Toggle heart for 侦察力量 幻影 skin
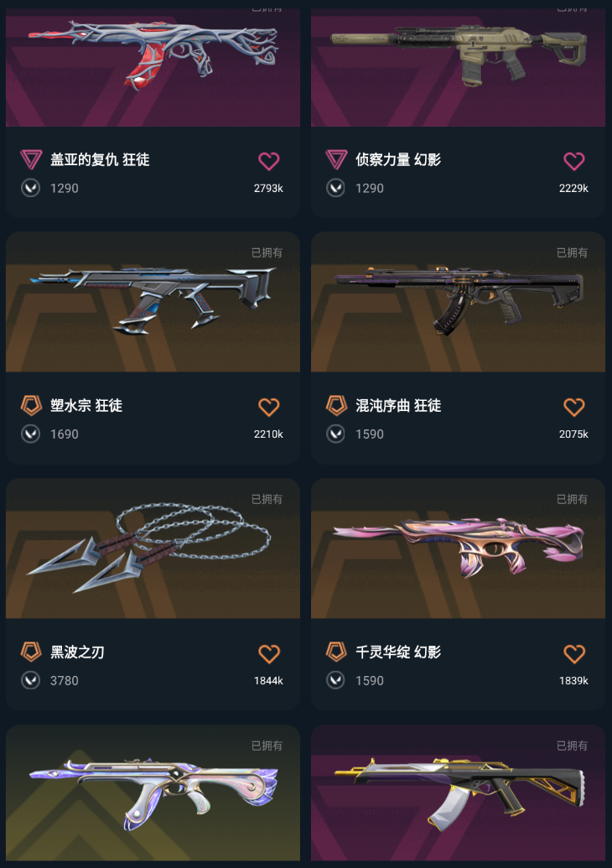This screenshot has height=868, width=612. coord(573,161)
